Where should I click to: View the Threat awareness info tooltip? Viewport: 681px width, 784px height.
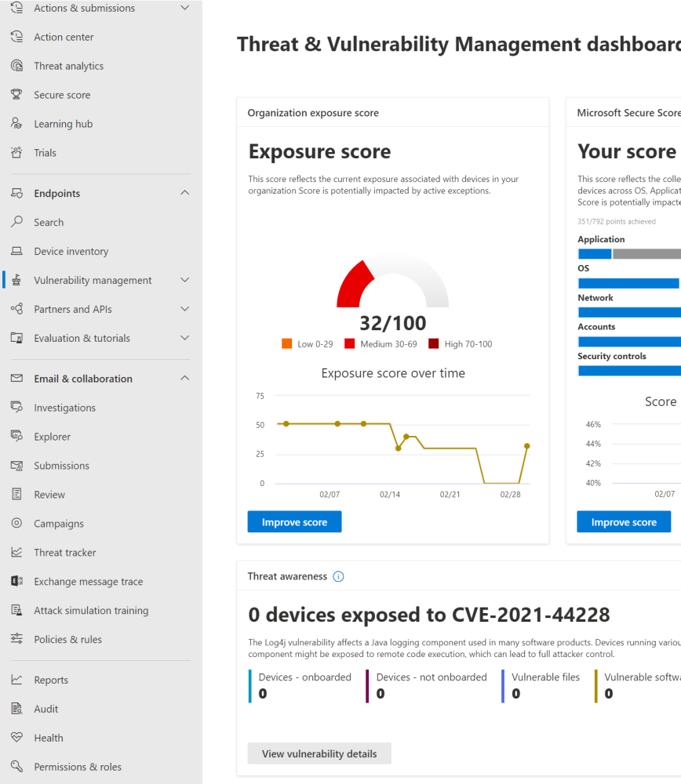(x=338, y=576)
